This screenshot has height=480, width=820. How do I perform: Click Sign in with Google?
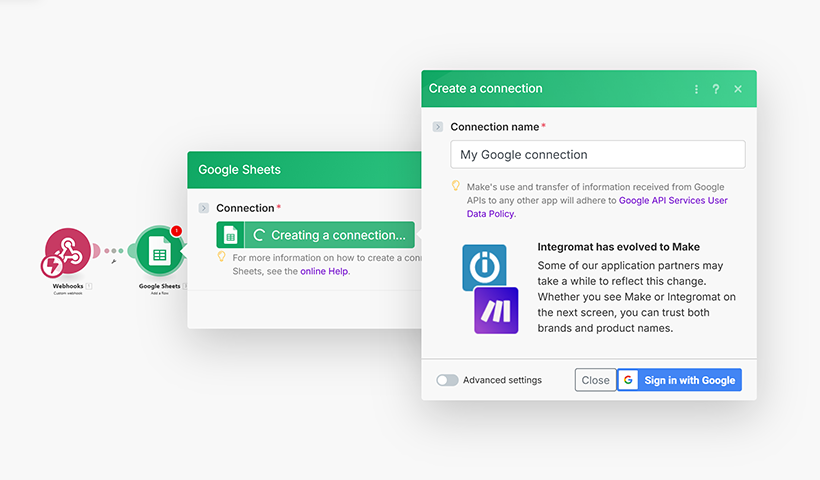(679, 380)
